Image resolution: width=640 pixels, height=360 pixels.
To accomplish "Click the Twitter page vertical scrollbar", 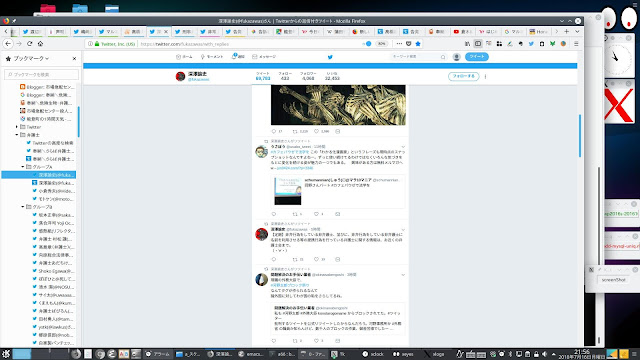I will tap(580, 136).
